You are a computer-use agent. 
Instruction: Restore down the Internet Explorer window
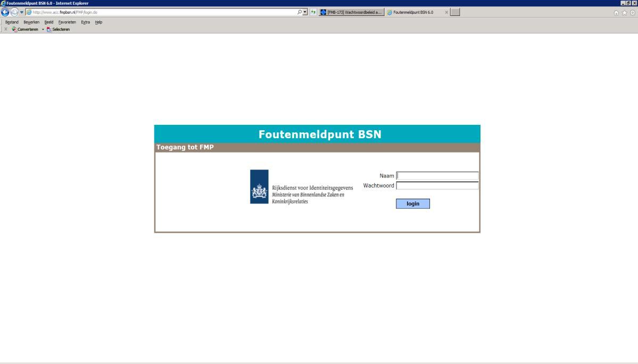point(628,3)
